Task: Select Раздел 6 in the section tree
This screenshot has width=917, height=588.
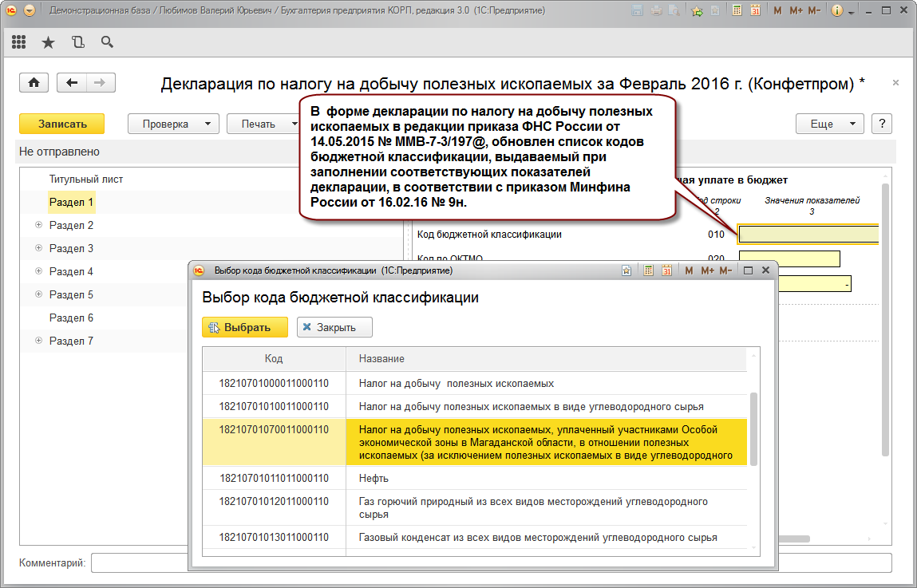Action: point(71,318)
